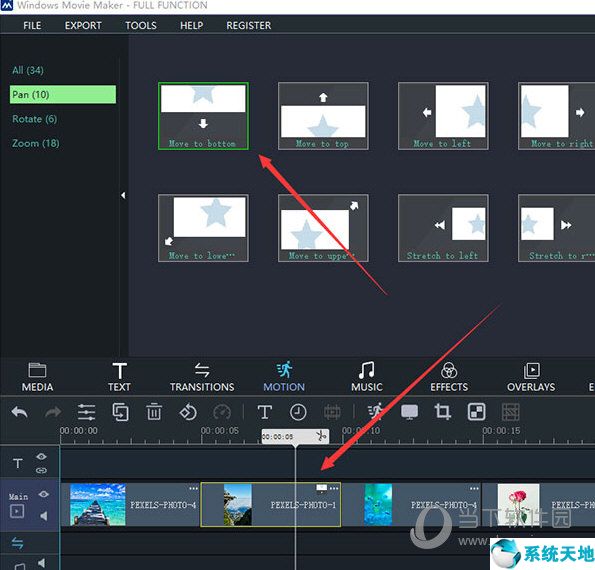Click the speed gauge icon
595x570 pixels.
point(222,412)
